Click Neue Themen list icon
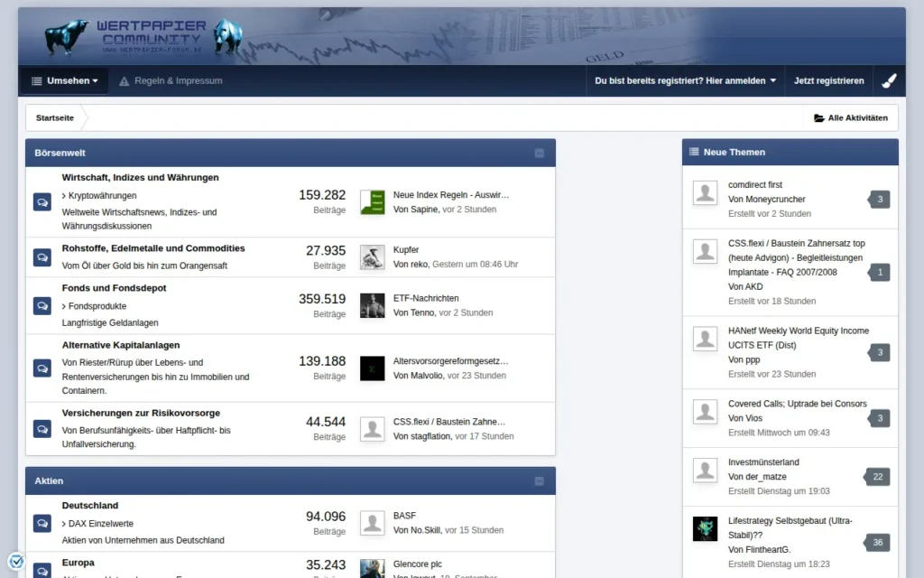Viewport: 924px width, 578px height. [694, 152]
